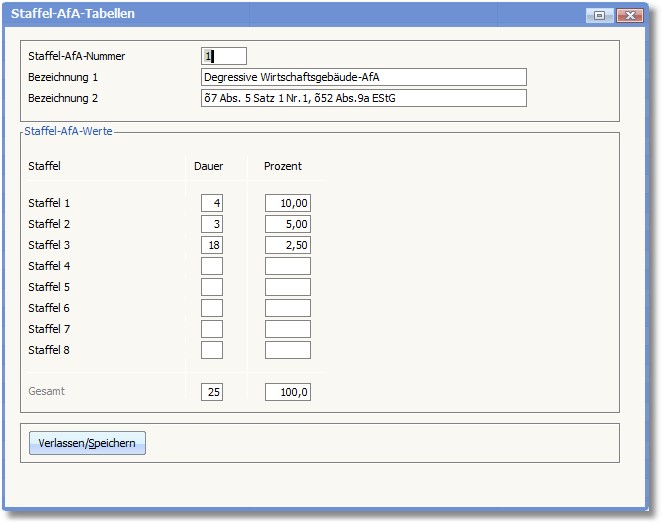Click the empty Staffel 4 Dauer field
This screenshot has height=525, width=663.
pos(212,266)
